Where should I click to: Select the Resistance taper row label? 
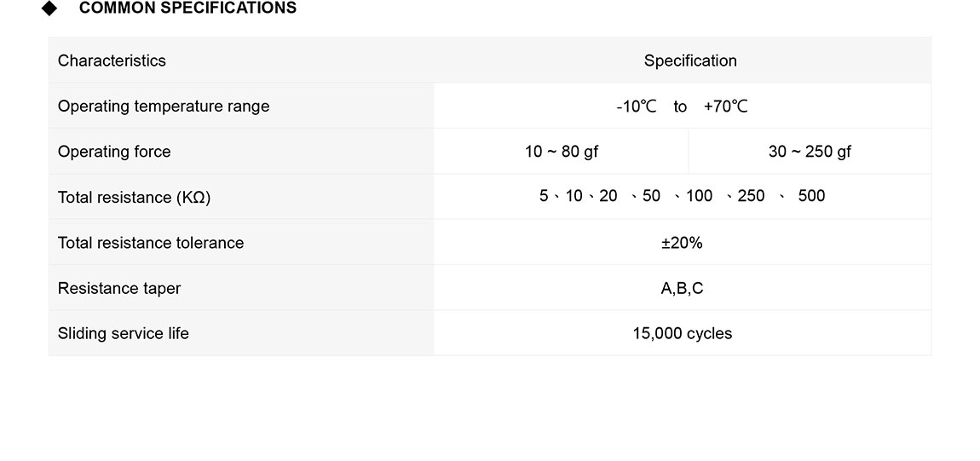point(119,288)
